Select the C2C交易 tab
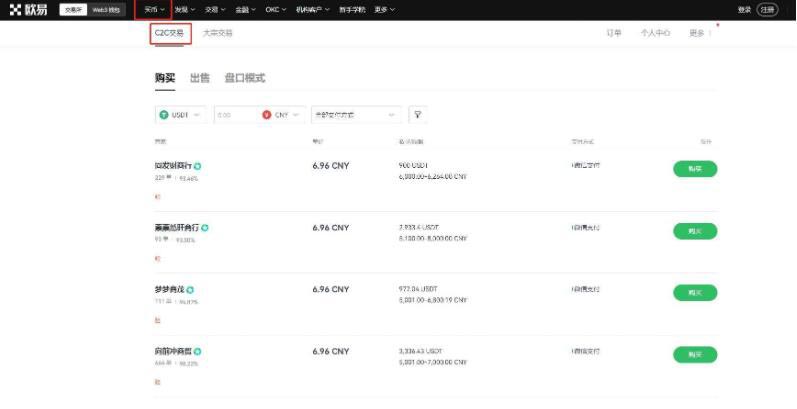797x409 pixels. [170, 33]
